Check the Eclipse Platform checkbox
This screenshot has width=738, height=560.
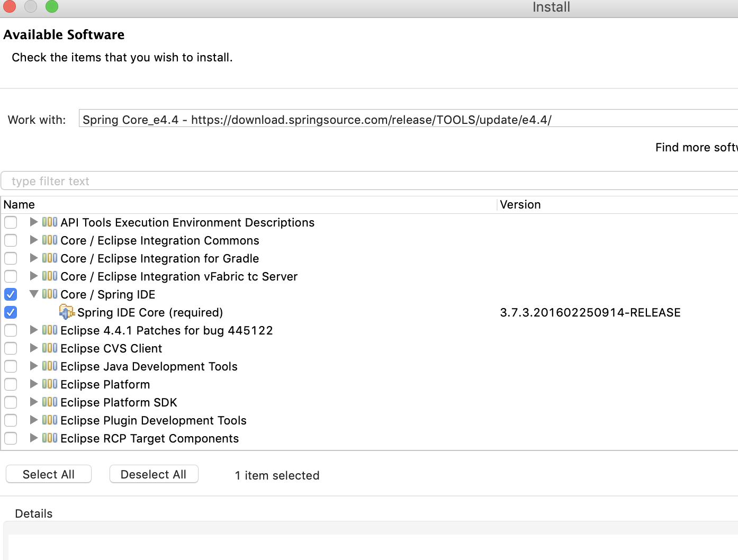pyautogui.click(x=11, y=384)
